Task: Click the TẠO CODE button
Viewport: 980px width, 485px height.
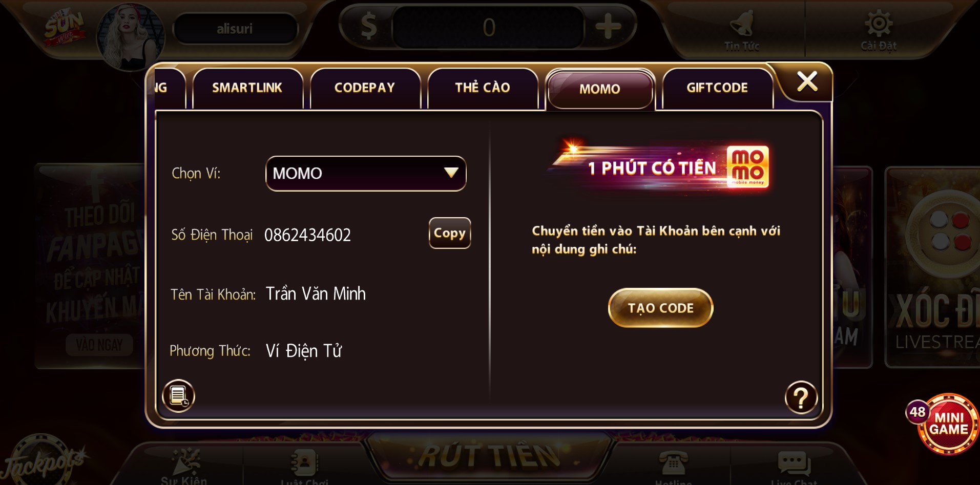Action: 660,308
